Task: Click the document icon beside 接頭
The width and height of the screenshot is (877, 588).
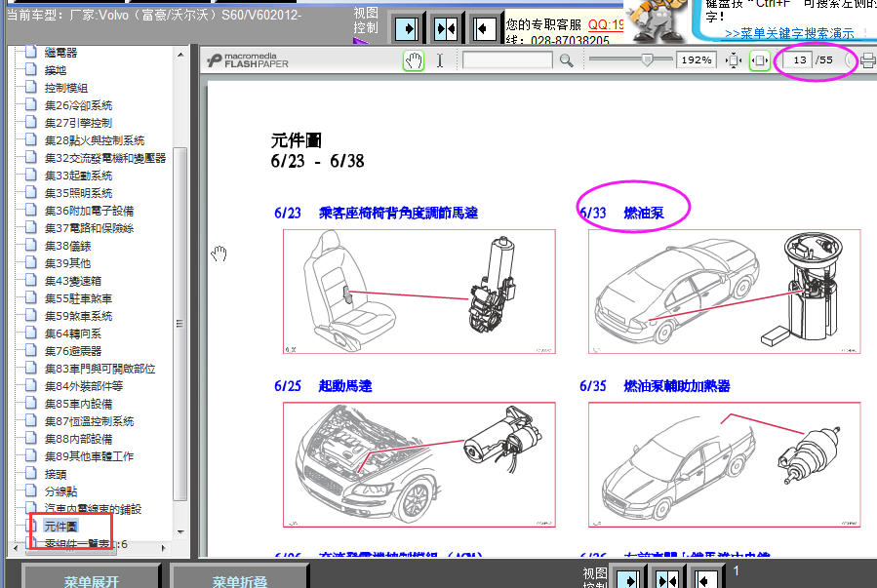Action: point(31,474)
